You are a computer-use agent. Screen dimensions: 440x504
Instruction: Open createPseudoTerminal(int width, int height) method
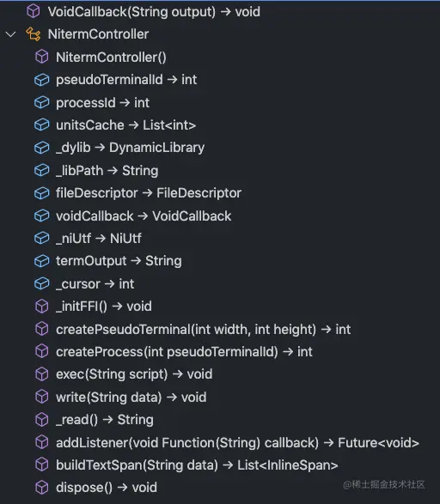pyautogui.click(x=204, y=330)
